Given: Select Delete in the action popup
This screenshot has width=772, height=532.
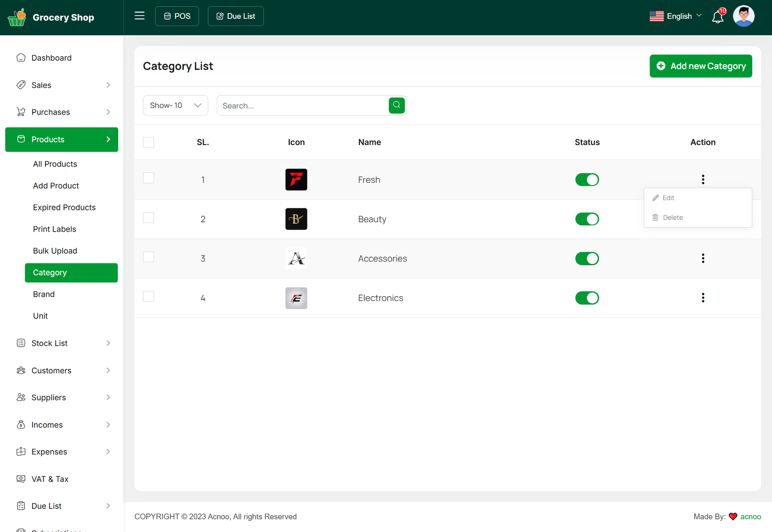Looking at the screenshot, I should click(672, 218).
